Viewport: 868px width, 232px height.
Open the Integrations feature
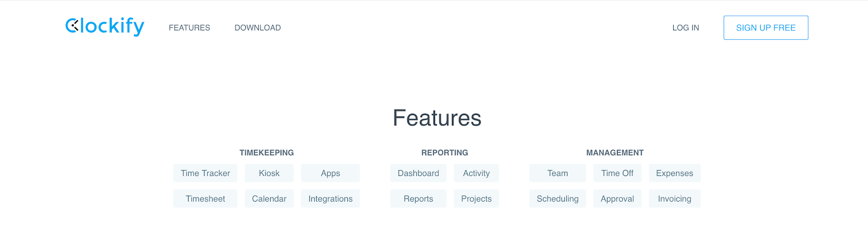330,199
